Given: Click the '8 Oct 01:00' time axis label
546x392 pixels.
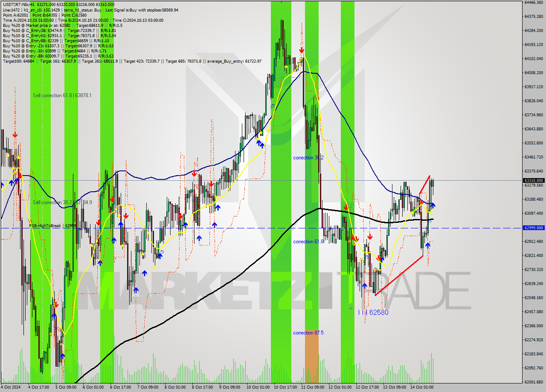Looking at the screenshot, I should click(x=175, y=387).
